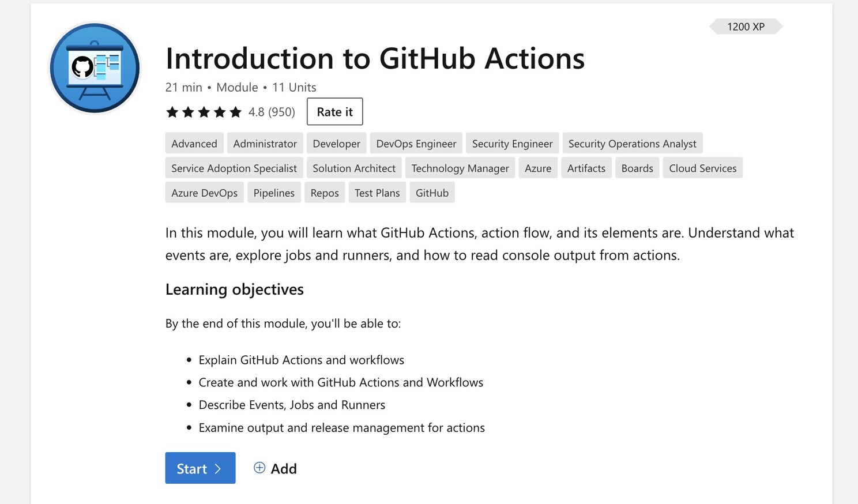
Task: Open the Technology Manager tag
Action: pyautogui.click(x=460, y=168)
